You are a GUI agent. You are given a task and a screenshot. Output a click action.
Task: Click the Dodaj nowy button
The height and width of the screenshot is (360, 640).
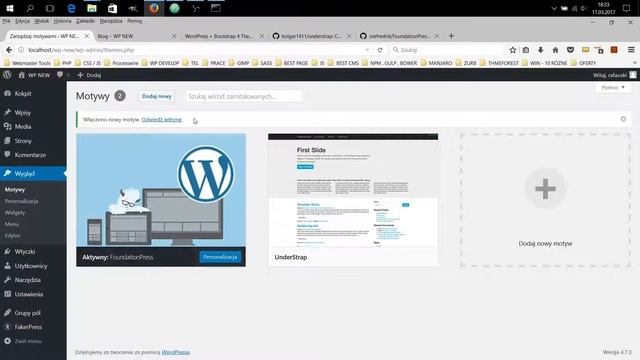click(157, 96)
